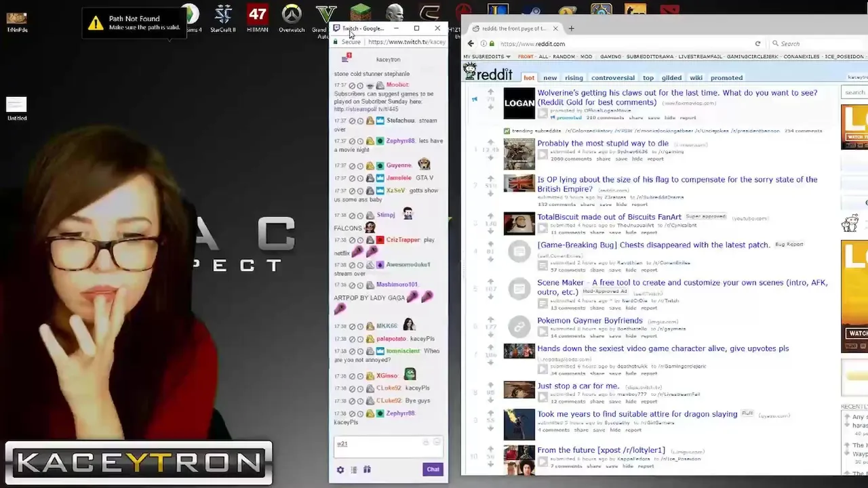Ban Moobot using the circle-slash icon

[x=352, y=85]
